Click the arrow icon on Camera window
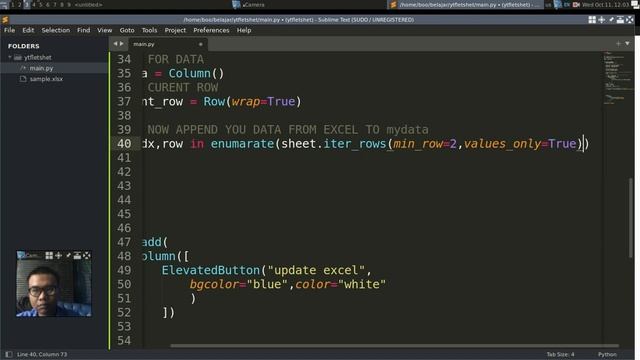This screenshot has height=360, width=640. [68, 256]
